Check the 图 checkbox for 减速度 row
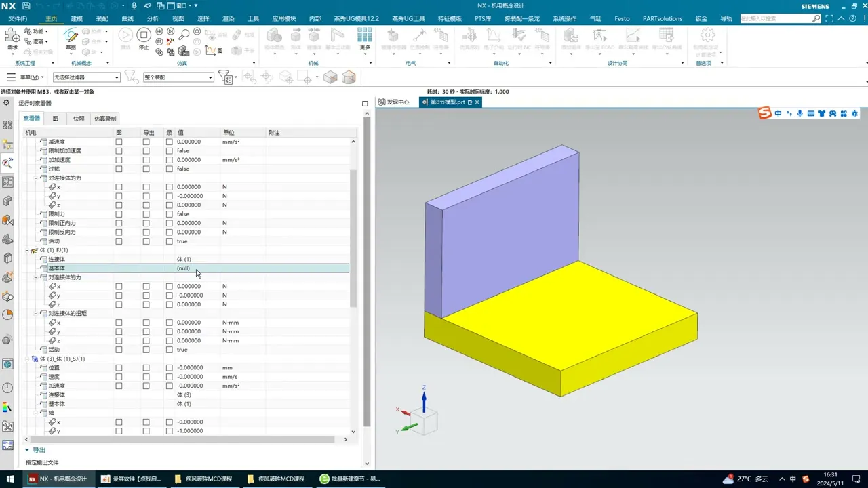 (119, 142)
